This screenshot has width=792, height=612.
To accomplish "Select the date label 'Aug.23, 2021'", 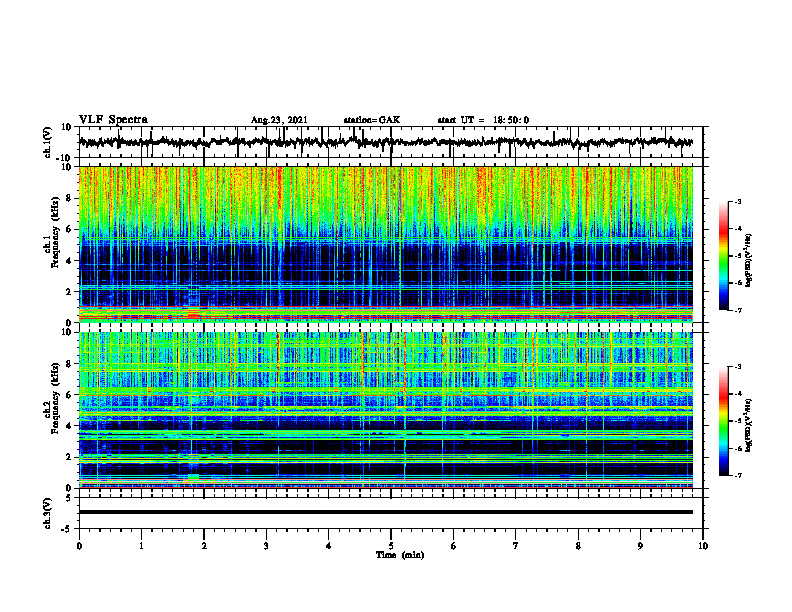I will tap(279, 120).
